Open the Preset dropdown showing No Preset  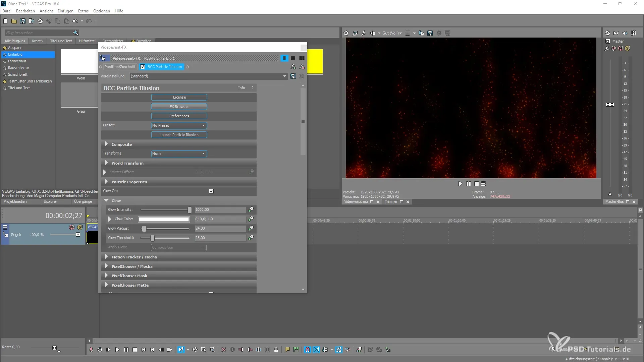[179, 125]
